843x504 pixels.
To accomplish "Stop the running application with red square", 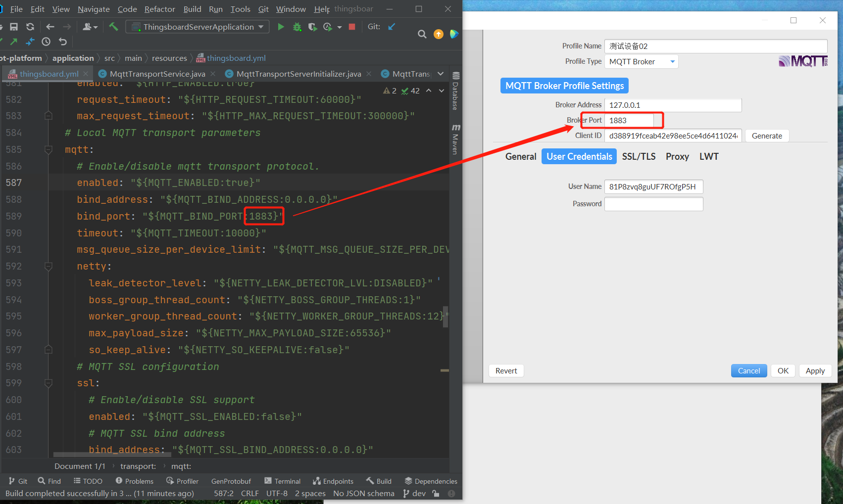I will tap(352, 27).
